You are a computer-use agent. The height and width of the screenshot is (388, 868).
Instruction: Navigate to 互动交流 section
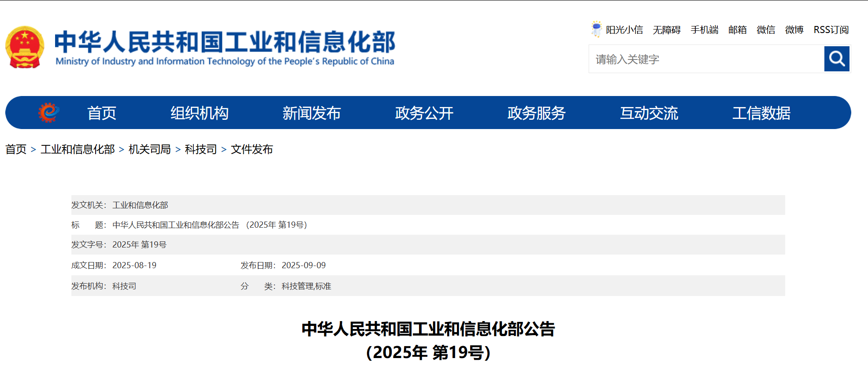pos(649,113)
